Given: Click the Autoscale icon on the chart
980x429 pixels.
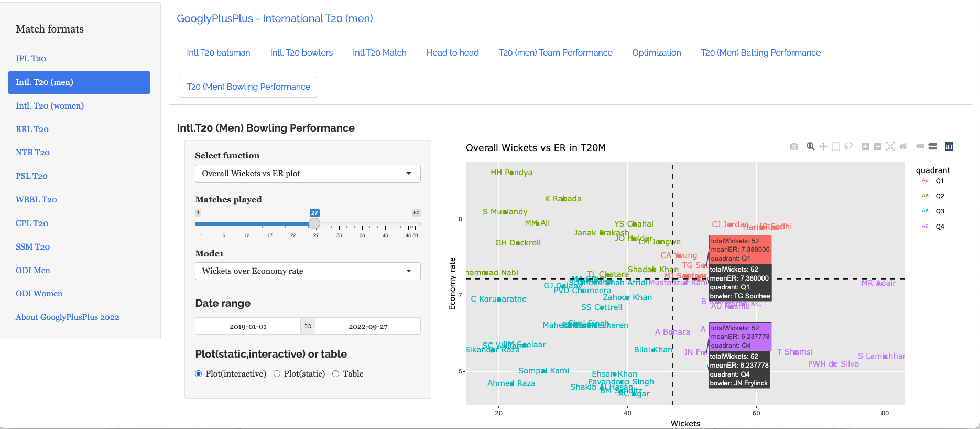Looking at the screenshot, I should tap(890, 147).
